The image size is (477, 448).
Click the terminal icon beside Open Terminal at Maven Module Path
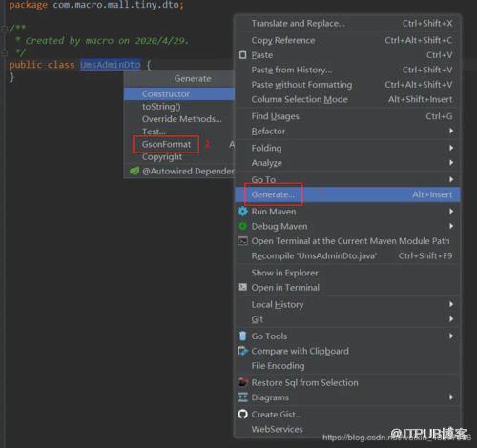click(242, 241)
